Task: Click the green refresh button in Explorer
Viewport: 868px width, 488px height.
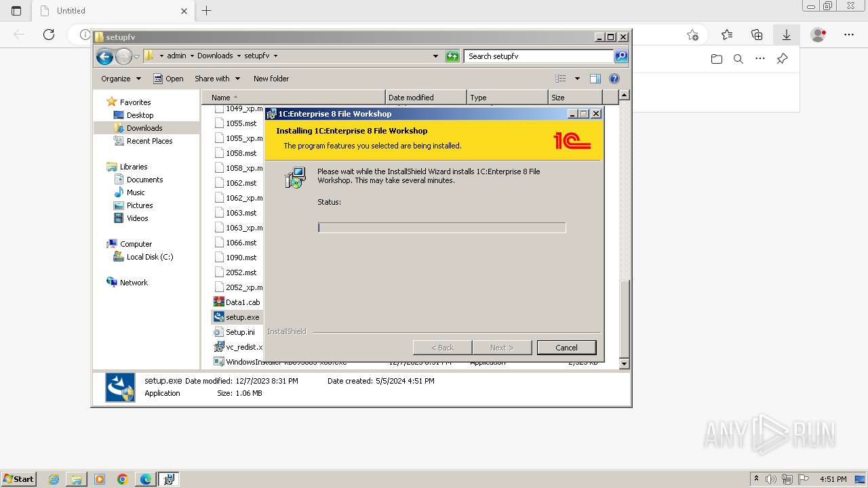Action: (x=452, y=56)
